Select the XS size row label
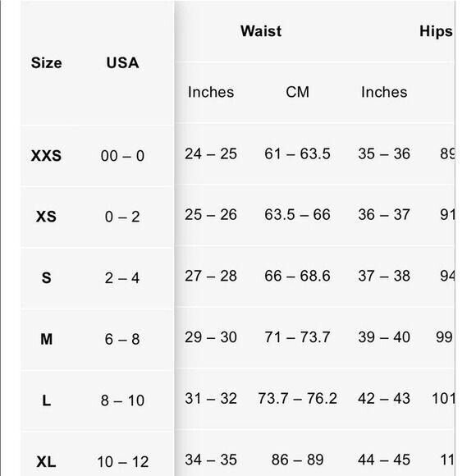The height and width of the screenshot is (476, 476). click(46, 217)
